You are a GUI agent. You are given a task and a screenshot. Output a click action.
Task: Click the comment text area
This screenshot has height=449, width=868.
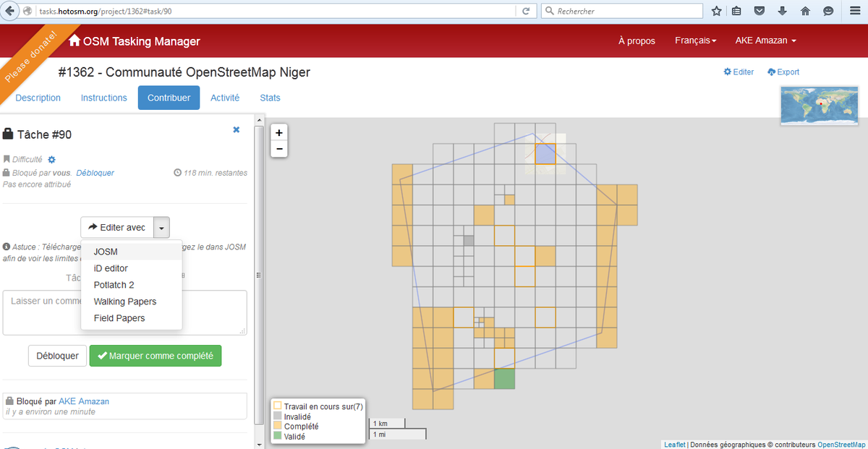(125, 312)
